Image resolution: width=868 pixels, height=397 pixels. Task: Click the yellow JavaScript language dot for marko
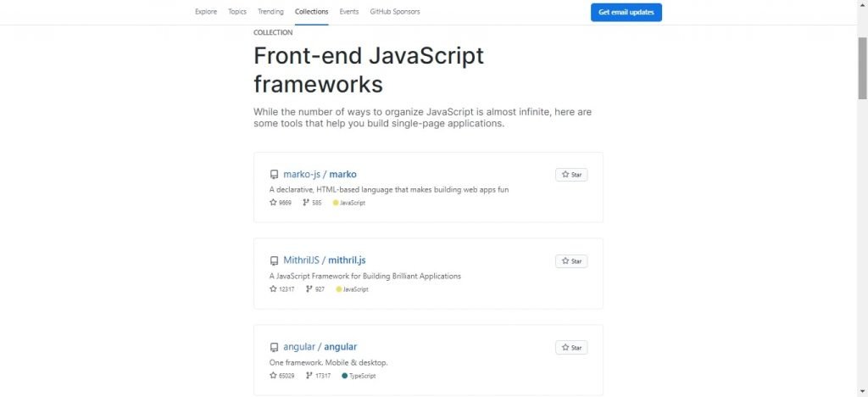click(x=336, y=203)
